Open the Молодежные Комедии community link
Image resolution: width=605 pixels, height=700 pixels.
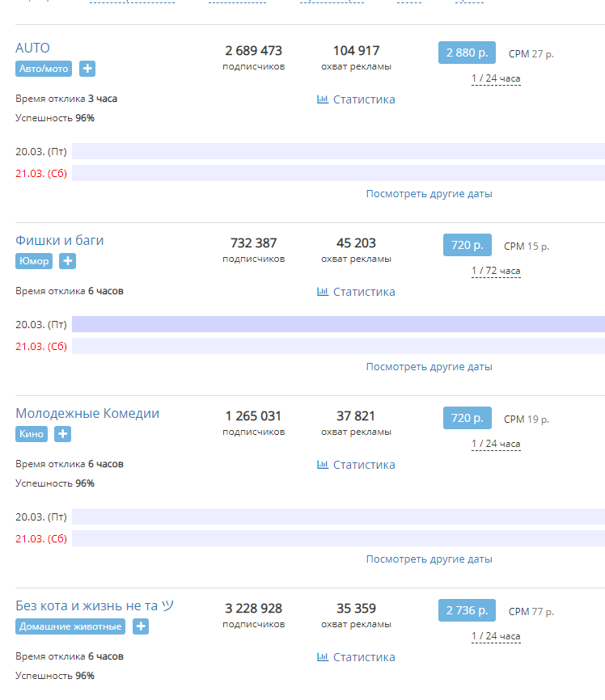(87, 413)
